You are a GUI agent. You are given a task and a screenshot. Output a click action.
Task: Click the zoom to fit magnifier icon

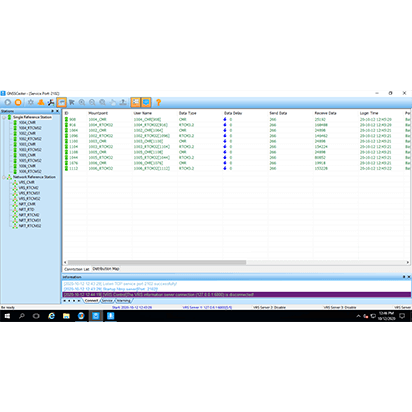[103, 102]
